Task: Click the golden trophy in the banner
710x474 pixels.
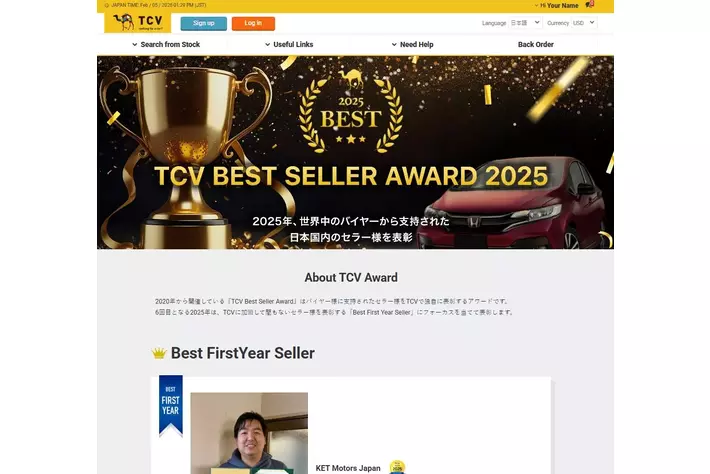Action: pos(186,154)
